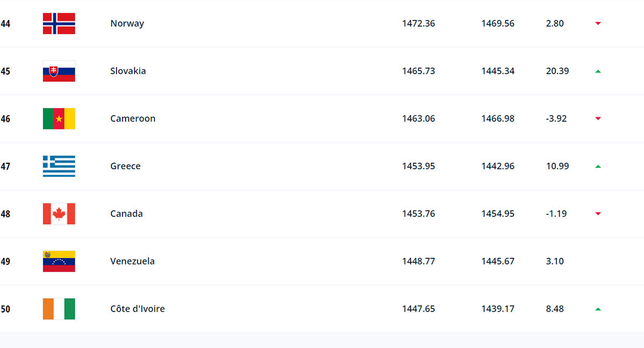Click rank number 50 in the table
The image size is (644, 348).
click(5, 309)
